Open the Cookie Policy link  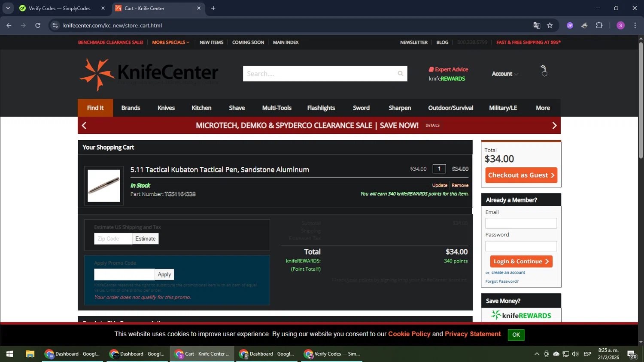pos(409,334)
